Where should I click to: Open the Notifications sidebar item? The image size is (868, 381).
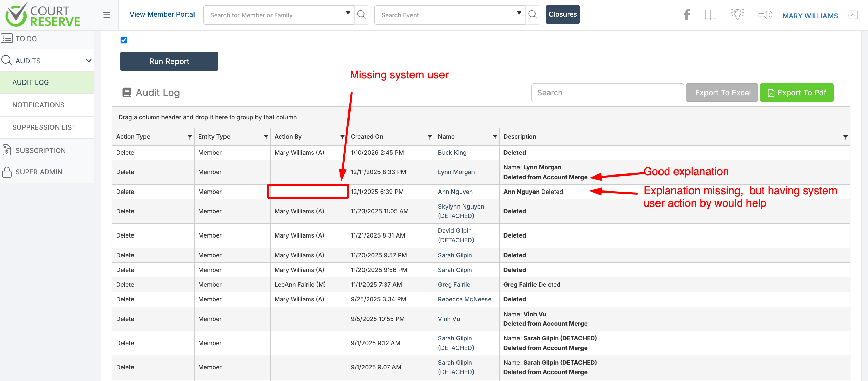[38, 105]
